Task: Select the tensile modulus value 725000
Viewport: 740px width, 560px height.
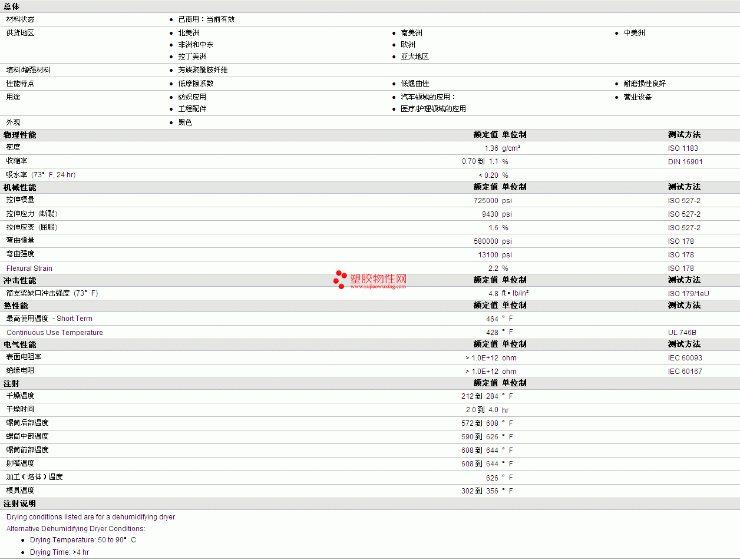Action: pyautogui.click(x=486, y=201)
